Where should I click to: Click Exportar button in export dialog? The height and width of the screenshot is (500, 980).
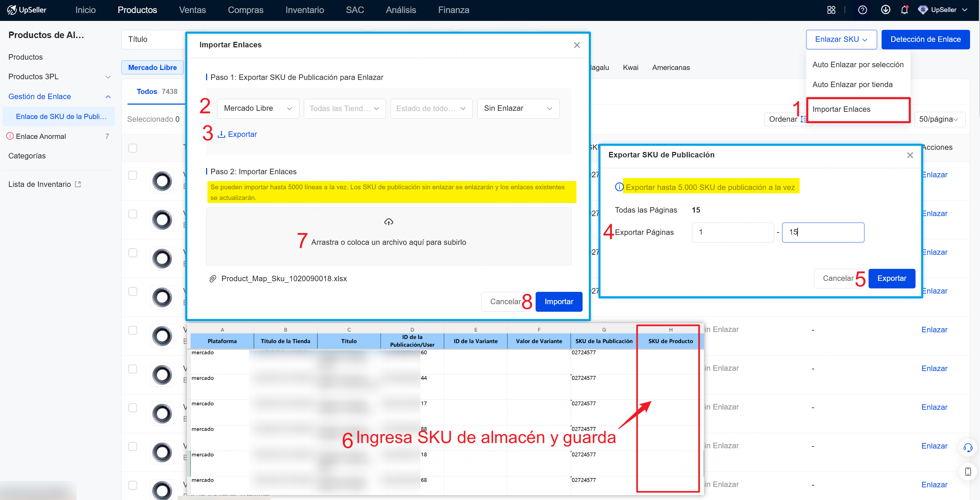tap(892, 278)
